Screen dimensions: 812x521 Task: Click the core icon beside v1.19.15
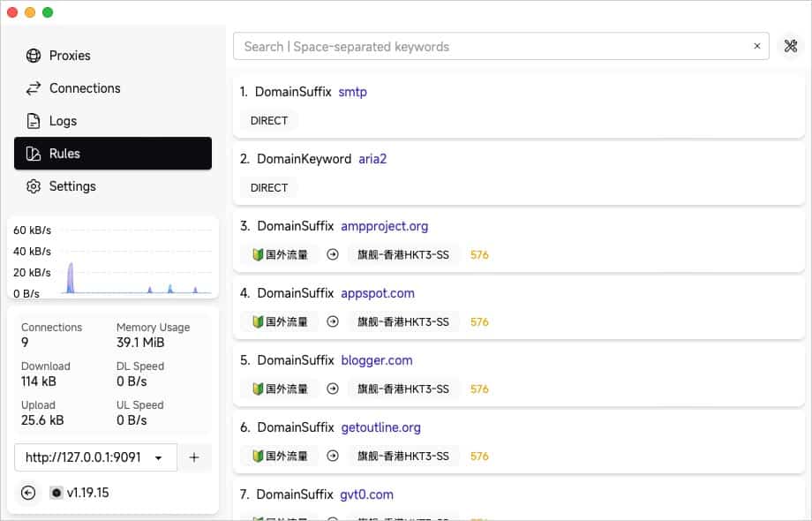(56, 493)
